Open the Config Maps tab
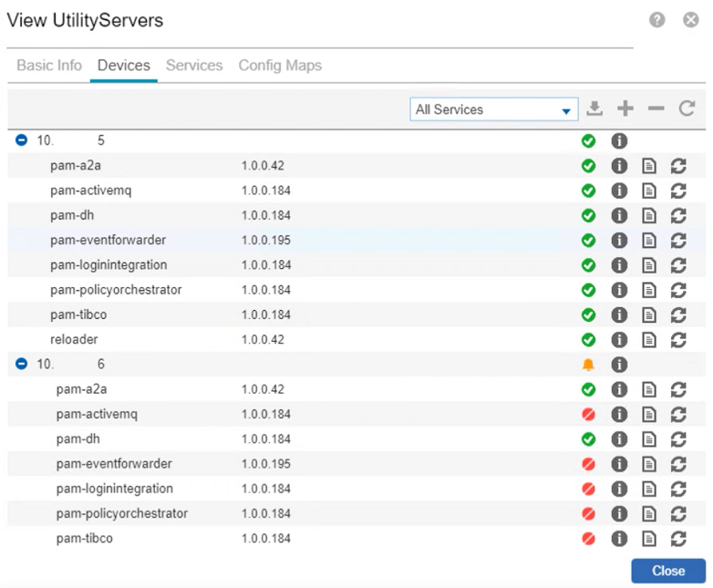 pyautogui.click(x=280, y=66)
